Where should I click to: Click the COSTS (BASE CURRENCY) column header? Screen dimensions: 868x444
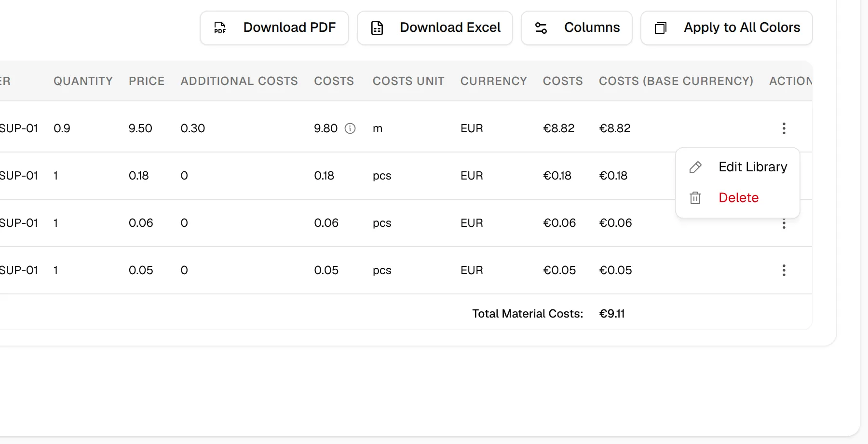coord(676,81)
